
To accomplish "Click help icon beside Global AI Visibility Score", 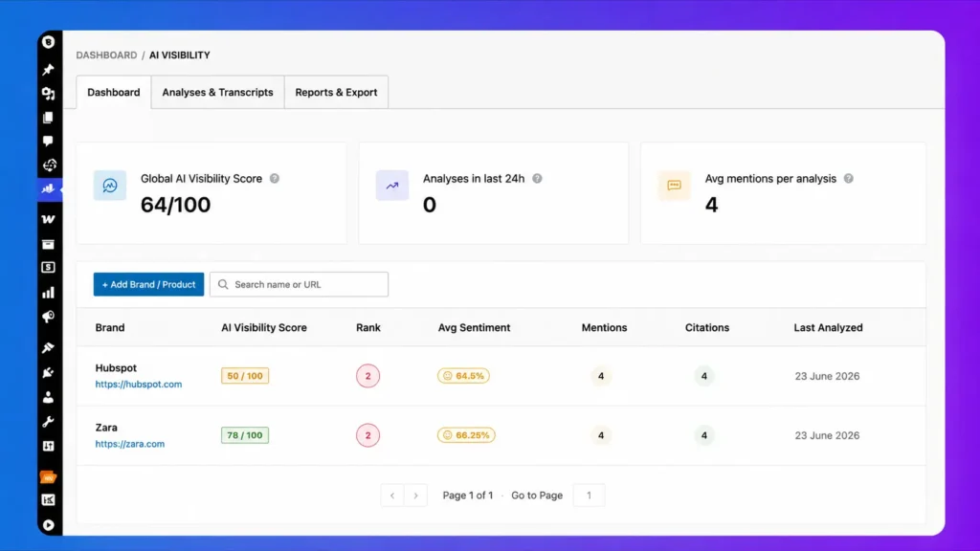I will pos(275,179).
